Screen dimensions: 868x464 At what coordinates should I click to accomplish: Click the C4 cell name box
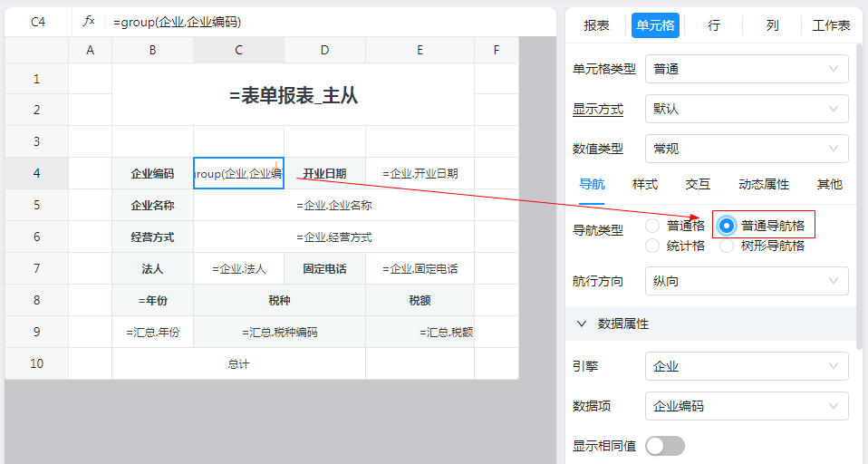(x=38, y=21)
